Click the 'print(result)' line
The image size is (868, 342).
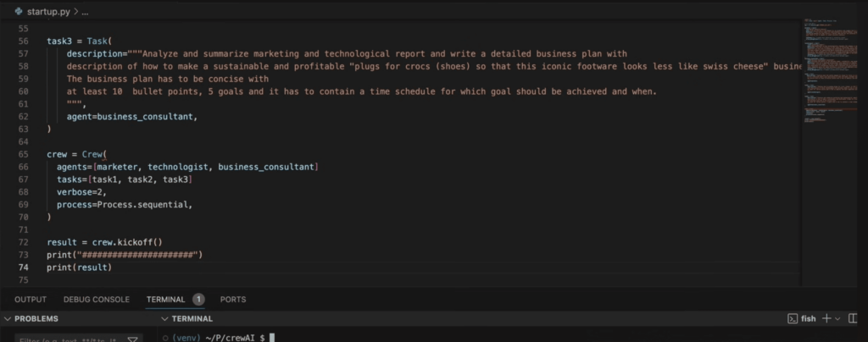coord(79,268)
